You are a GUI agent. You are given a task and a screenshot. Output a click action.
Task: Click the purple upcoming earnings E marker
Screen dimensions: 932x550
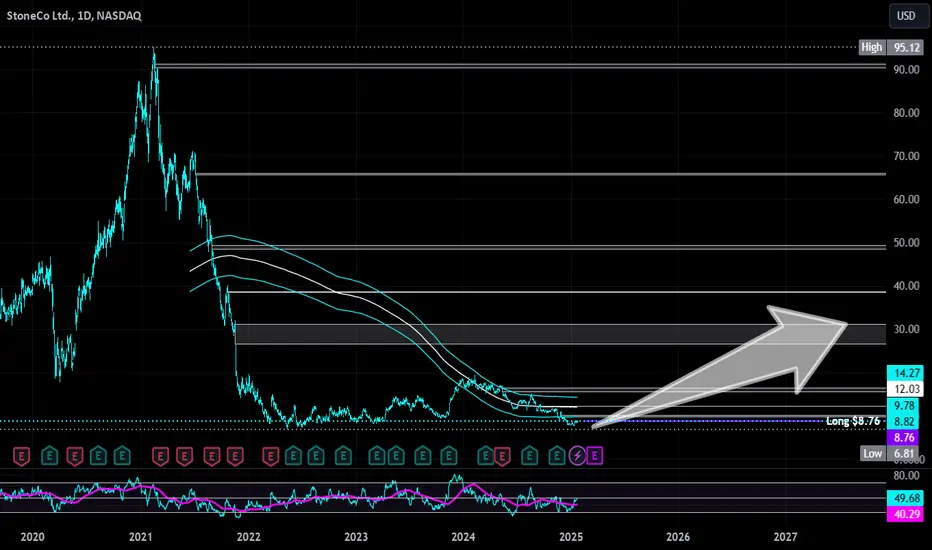(x=595, y=456)
